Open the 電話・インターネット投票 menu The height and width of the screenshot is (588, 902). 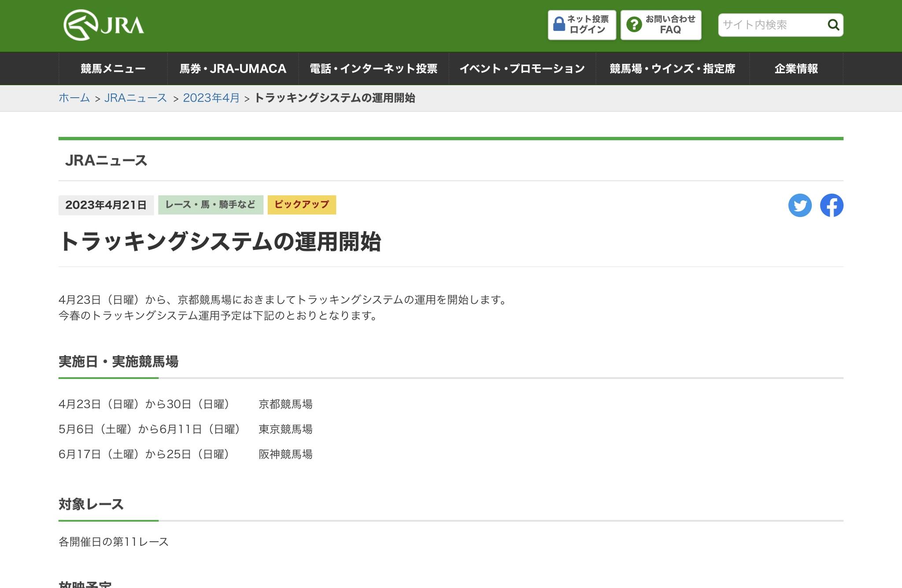(373, 69)
